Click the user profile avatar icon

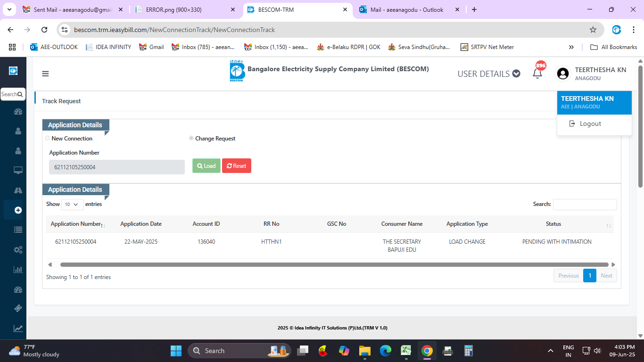tap(563, 74)
